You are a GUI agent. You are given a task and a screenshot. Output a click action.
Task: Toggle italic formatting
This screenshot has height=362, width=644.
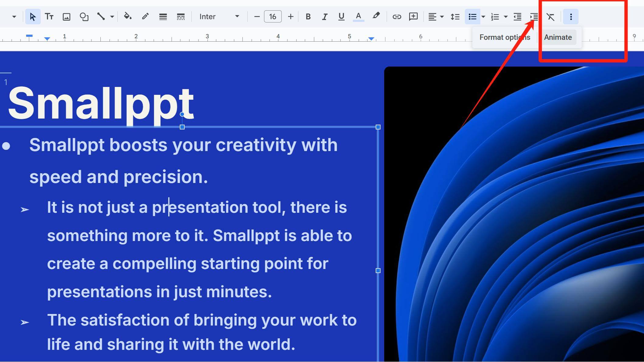(325, 16)
